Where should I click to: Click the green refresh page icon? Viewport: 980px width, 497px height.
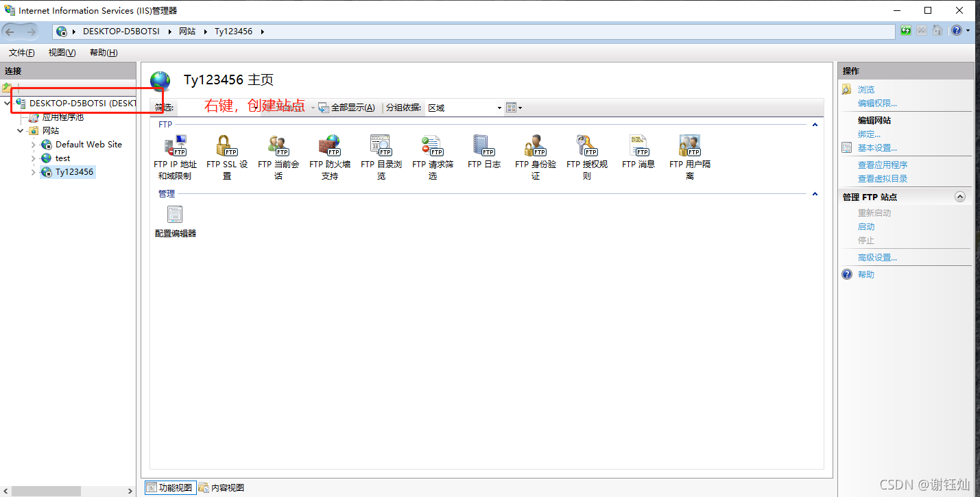point(906,31)
